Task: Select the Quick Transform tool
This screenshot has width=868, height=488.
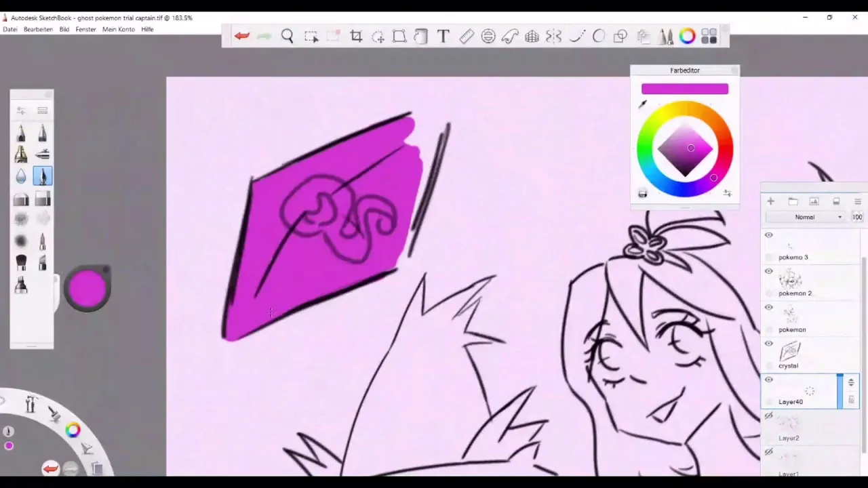Action: coord(378,37)
